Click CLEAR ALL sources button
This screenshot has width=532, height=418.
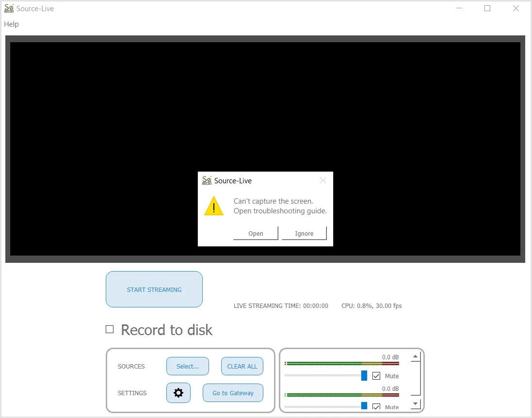click(242, 366)
